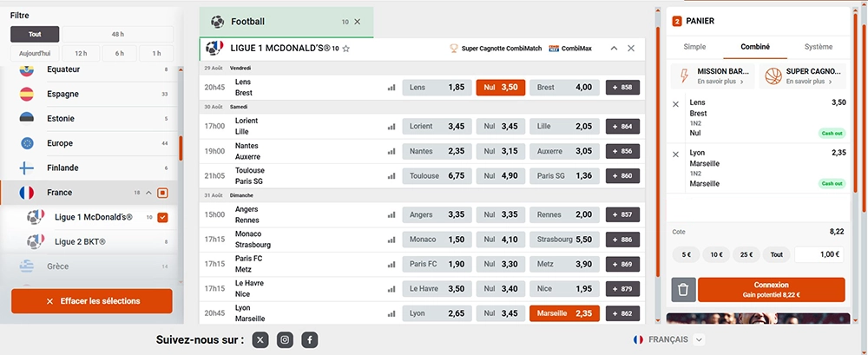Screen dimensions: 868x355
Task: Open statistics icon for Toulouse vs Paris SG
Action: 391,176
